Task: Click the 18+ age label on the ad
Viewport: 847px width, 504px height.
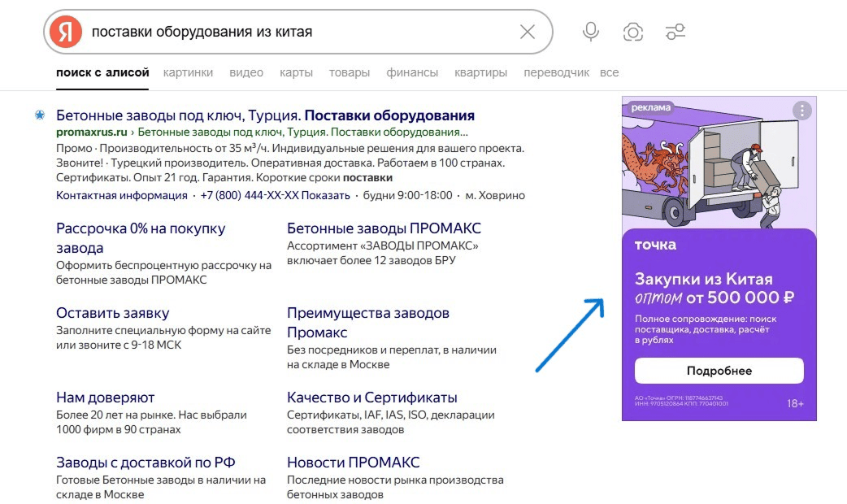Action: [795, 405]
